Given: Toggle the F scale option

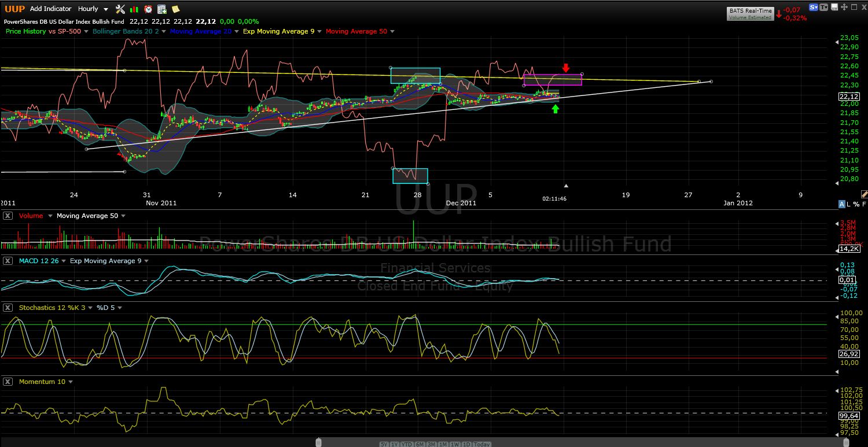Looking at the screenshot, I should click(x=864, y=204).
